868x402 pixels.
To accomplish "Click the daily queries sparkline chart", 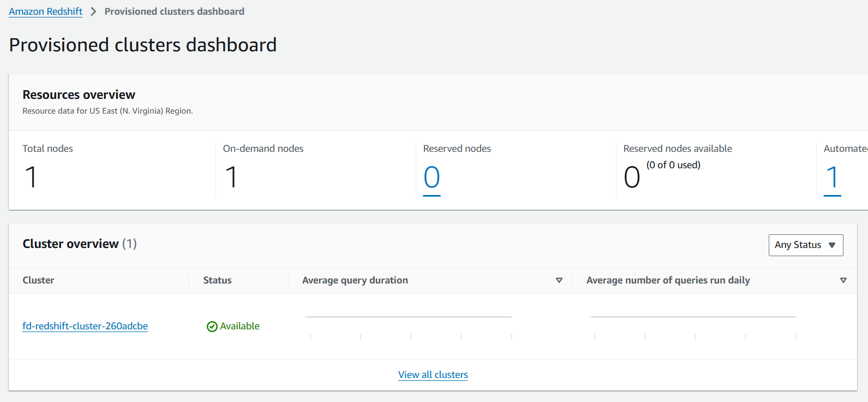I will click(x=693, y=326).
